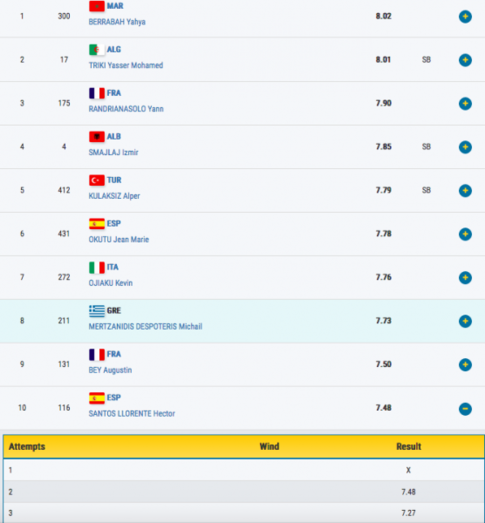Click the Result column header

(x=409, y=447)
